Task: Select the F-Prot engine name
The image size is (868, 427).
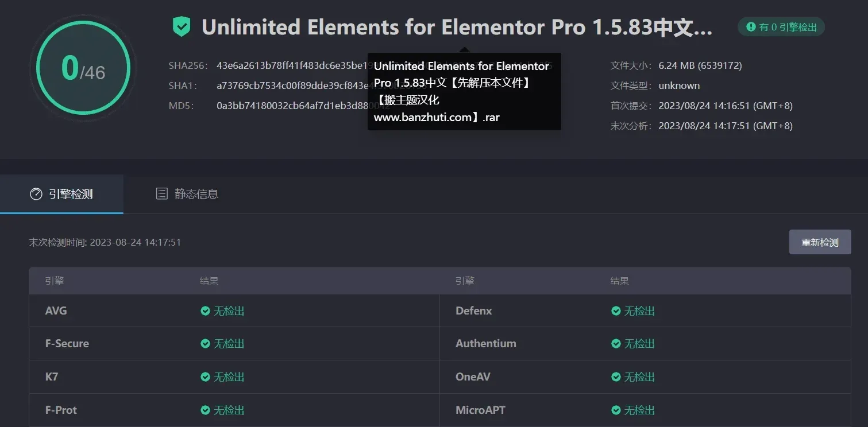Action: (61, 410)
